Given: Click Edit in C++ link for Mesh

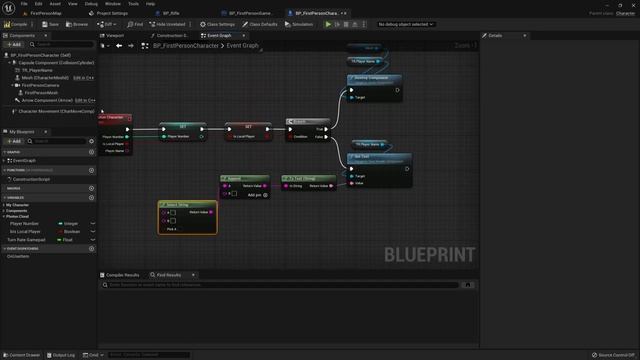Looking at the screenshot, I should tap(83, 78).
